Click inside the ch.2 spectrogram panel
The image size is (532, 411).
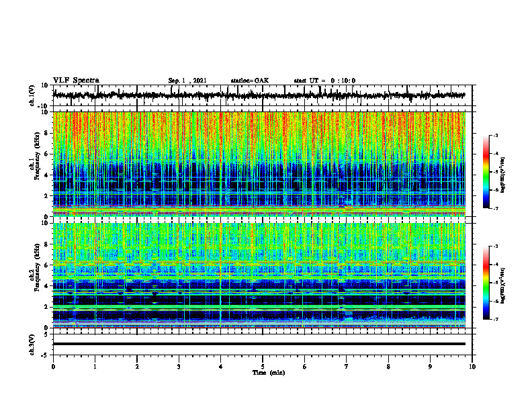259,275
